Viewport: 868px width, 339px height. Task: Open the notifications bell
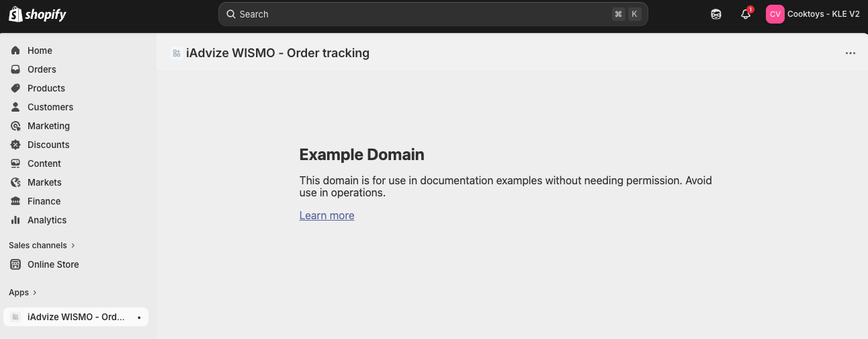coord(746,14)
